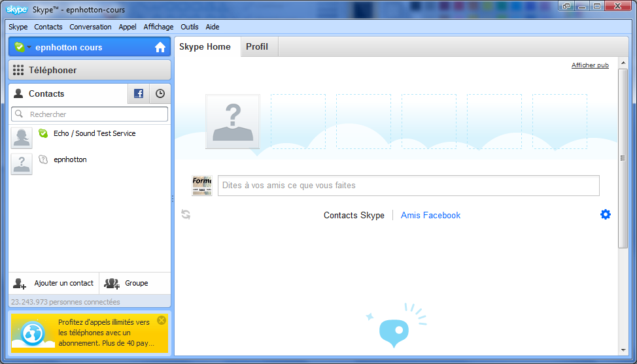Open the Téléphoner dial pad
The height and width of the screenshot is (364, 637).
(90, 70)
